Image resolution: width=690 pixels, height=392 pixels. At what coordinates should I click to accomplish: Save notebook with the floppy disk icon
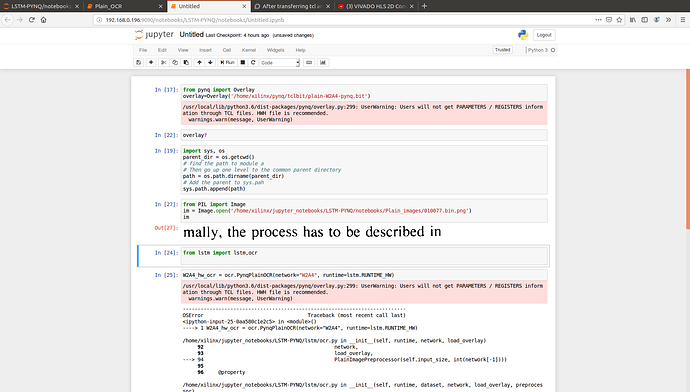click(x=139, y=62)
